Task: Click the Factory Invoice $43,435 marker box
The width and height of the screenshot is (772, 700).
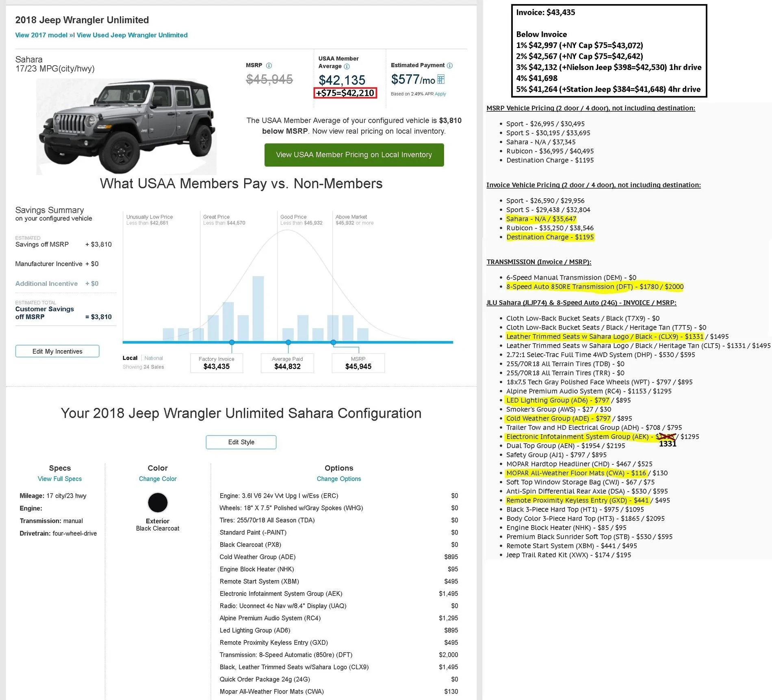Action: click(x=217, y=363)
